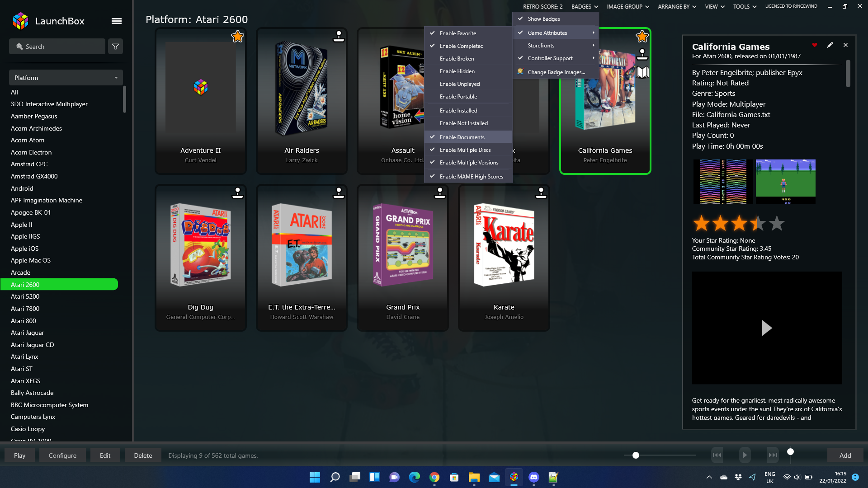Image resolution: width=868 pixels, height=488 pixels.
Task: Open Windows taskbar search
Action: tap(335, 477)
